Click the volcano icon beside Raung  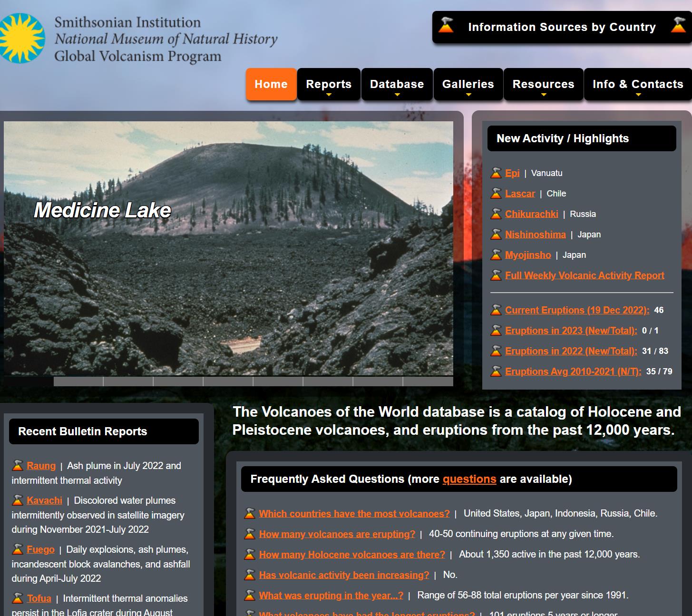click(18, 466)
